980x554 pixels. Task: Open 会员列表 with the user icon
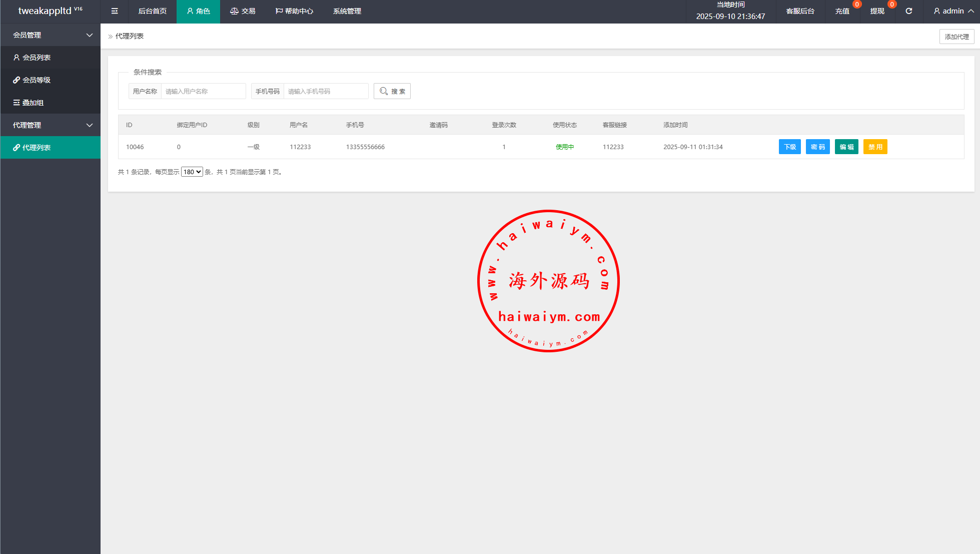[36, 58]
